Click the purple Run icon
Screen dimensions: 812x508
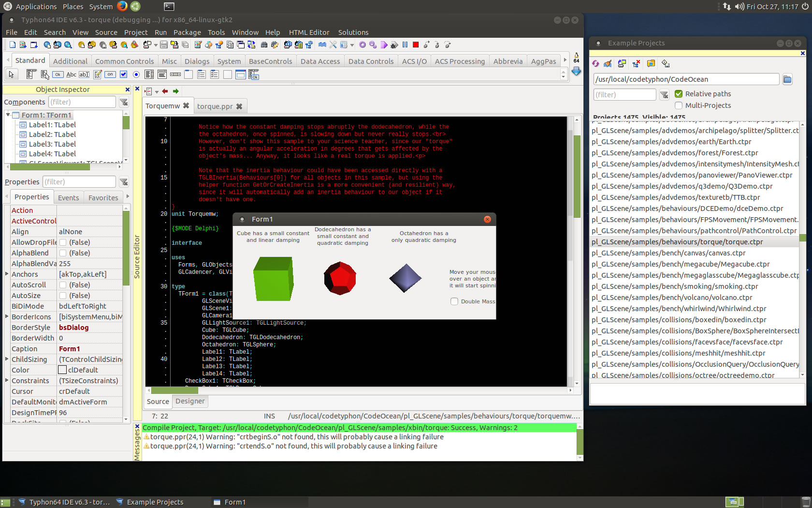pos(384,45)
